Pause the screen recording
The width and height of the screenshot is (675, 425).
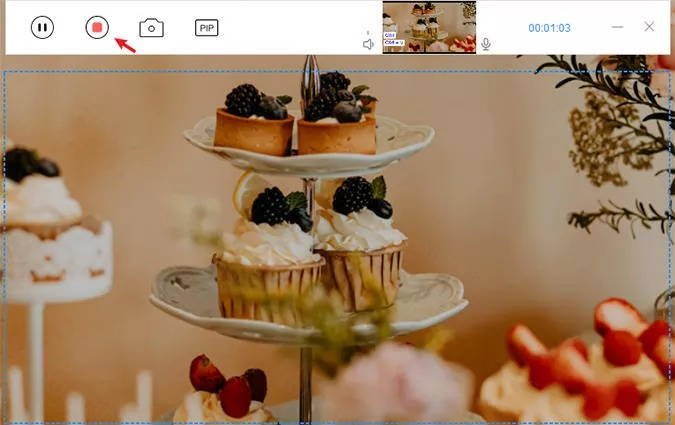pos(42,28)
